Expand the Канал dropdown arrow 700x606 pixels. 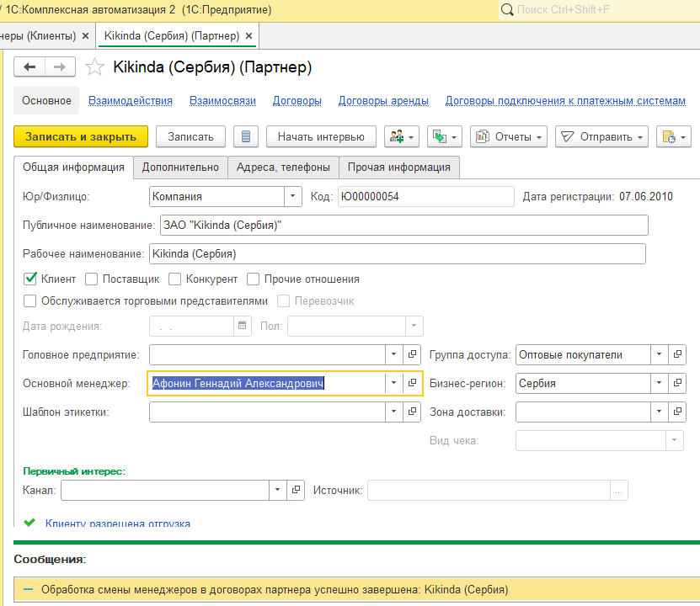(x=277, y=490)
